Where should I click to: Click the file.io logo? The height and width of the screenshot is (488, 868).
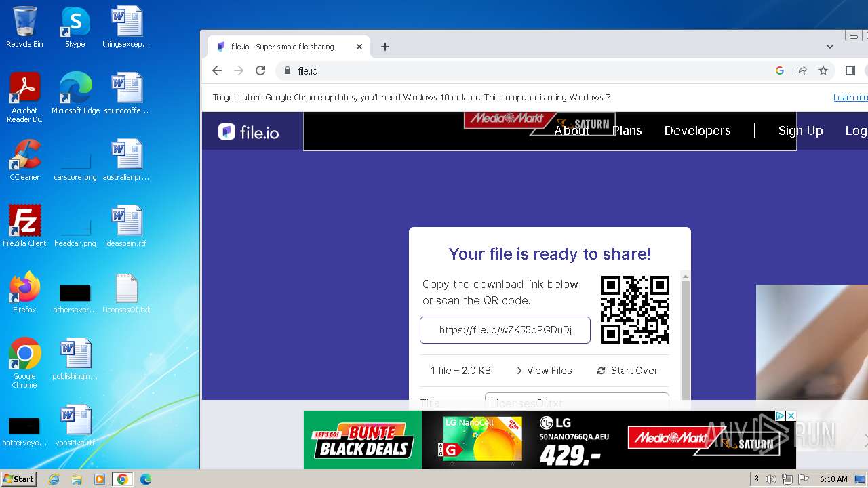pos(248,131)
